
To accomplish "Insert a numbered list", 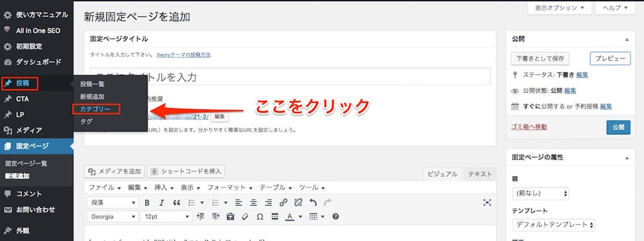I will 215,202.
